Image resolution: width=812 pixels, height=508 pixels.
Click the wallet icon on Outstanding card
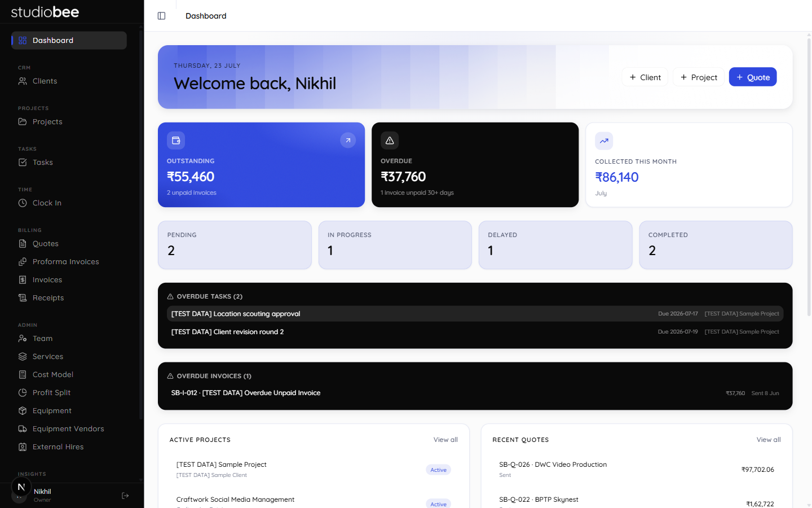pos(176,141)
